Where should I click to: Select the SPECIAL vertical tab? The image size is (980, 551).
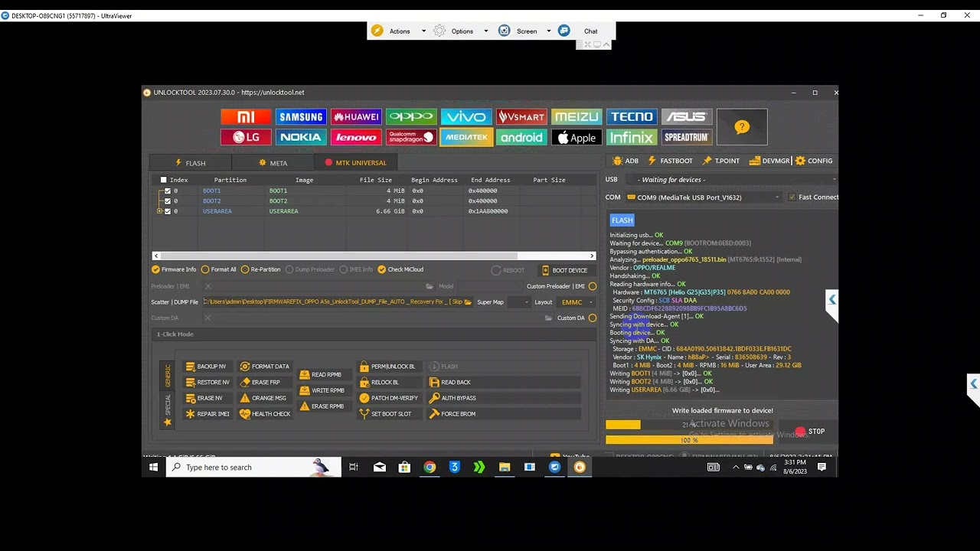click(x=168, y=409)
